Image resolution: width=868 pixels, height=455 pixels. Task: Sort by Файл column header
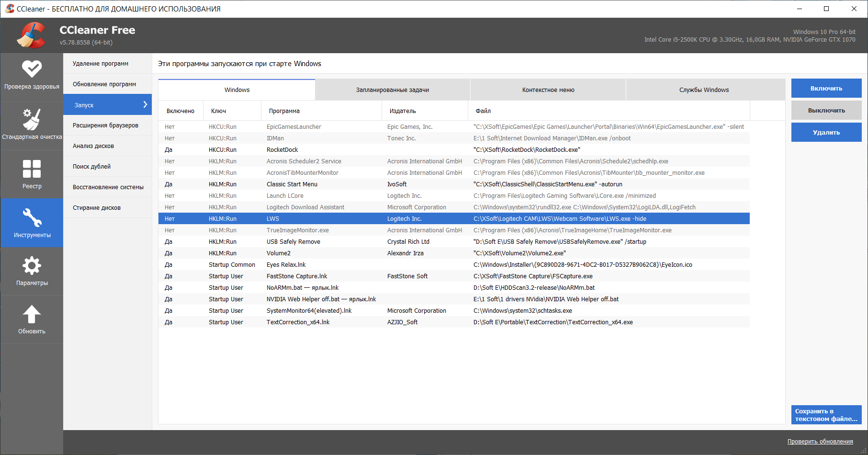609,111
